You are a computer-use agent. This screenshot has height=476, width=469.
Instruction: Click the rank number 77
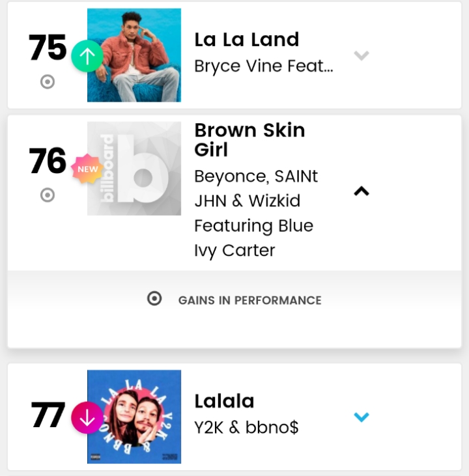click(48, 414)
